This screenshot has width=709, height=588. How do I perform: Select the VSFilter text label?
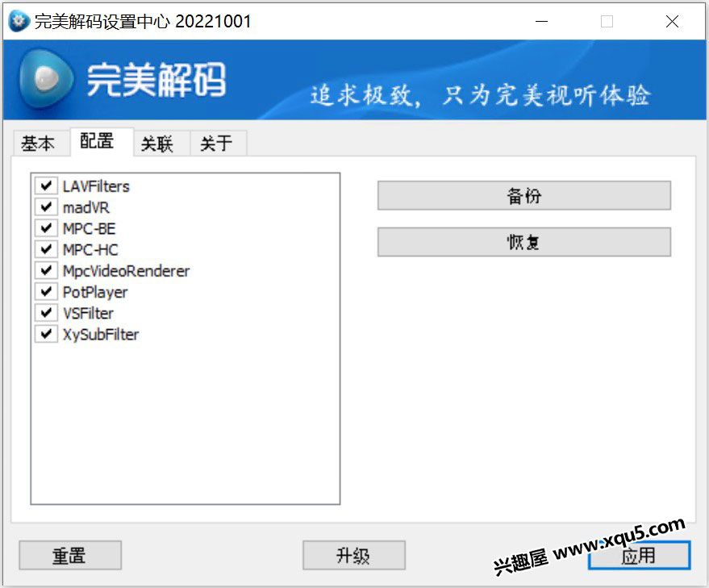(88, 314)
